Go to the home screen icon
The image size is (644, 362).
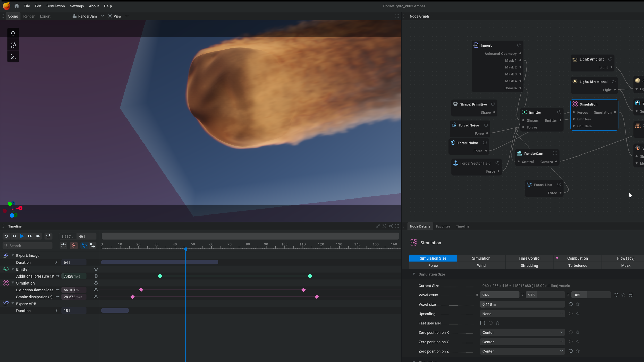point(16,6)
